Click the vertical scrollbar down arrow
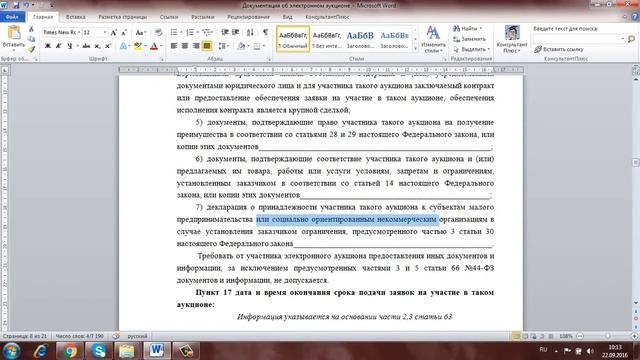 coord(636,303)
